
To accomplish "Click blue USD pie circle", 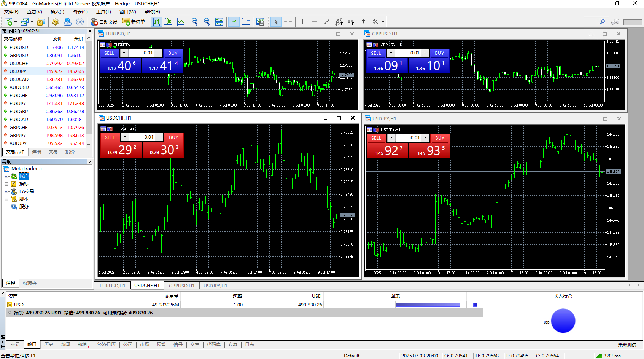I will [563, 321].
